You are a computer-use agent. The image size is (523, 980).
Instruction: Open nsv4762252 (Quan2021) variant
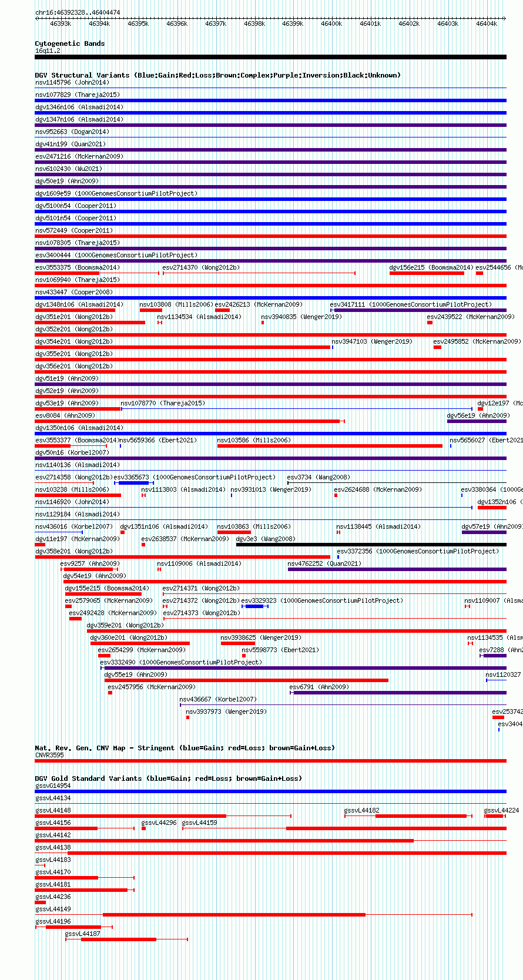tap(324, 563)
